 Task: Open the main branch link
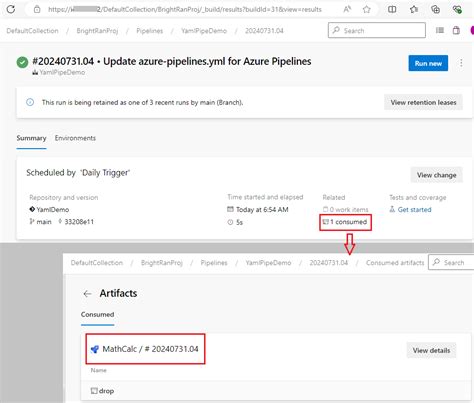[x=44, y=222]
